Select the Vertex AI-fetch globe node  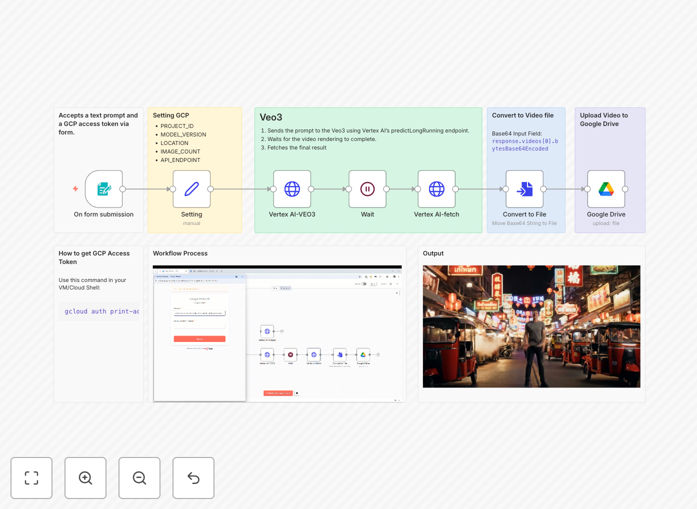437,189
